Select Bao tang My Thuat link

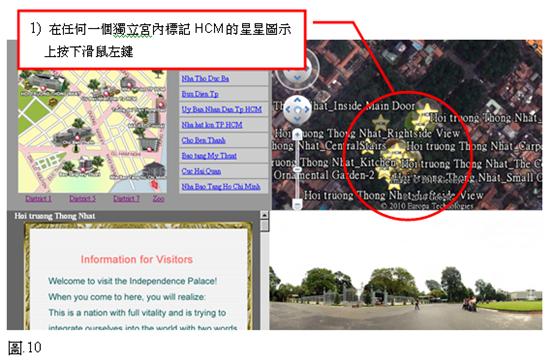(209, 155)
